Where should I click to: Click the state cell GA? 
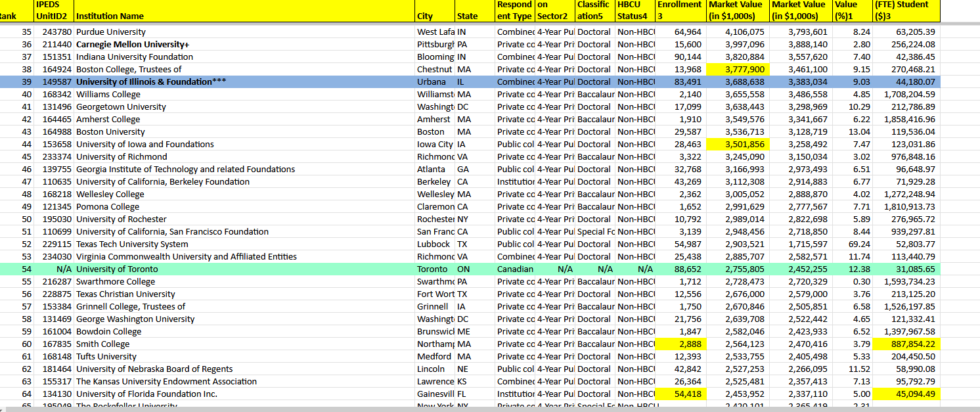pyautogui.click(x=474, y=169)
